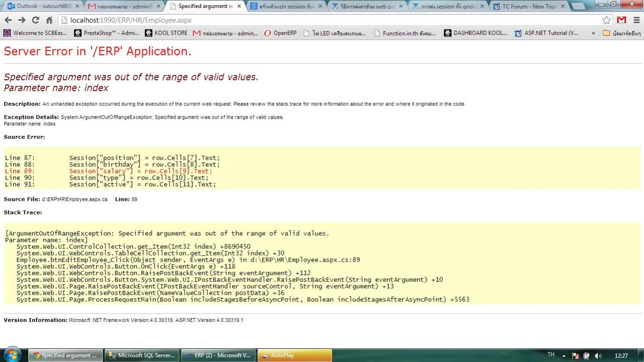Switch to the Gmail admin tab
644x362 pixels.
tap(124, 6)
